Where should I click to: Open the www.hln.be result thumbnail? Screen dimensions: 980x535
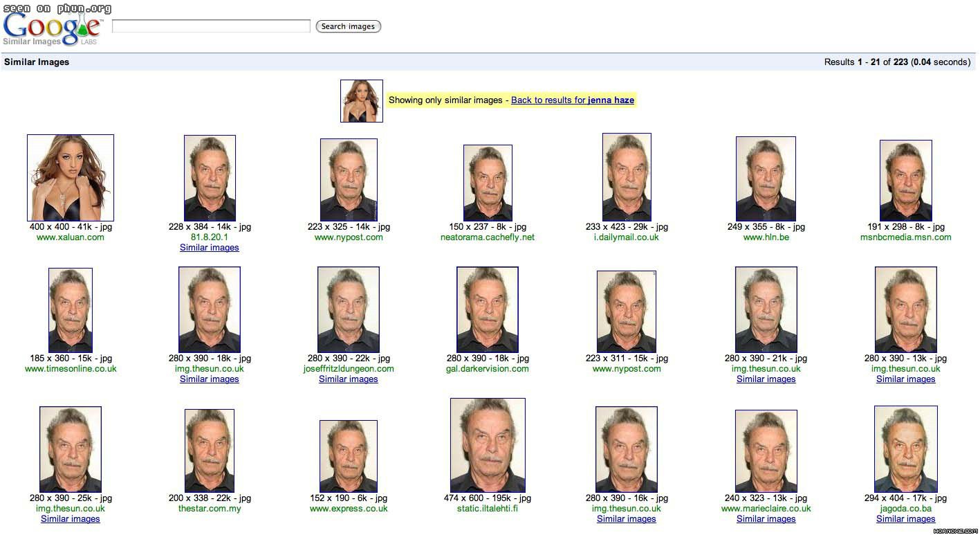tap(766, 179)
